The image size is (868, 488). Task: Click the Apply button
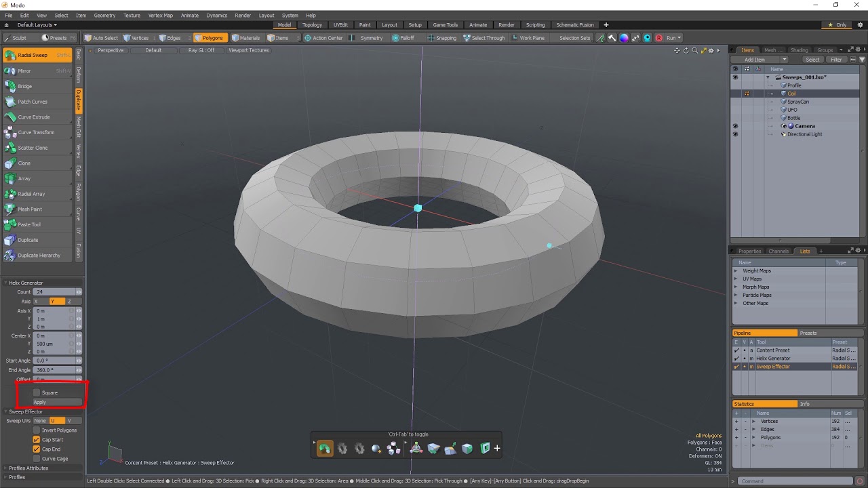(58, 402)
